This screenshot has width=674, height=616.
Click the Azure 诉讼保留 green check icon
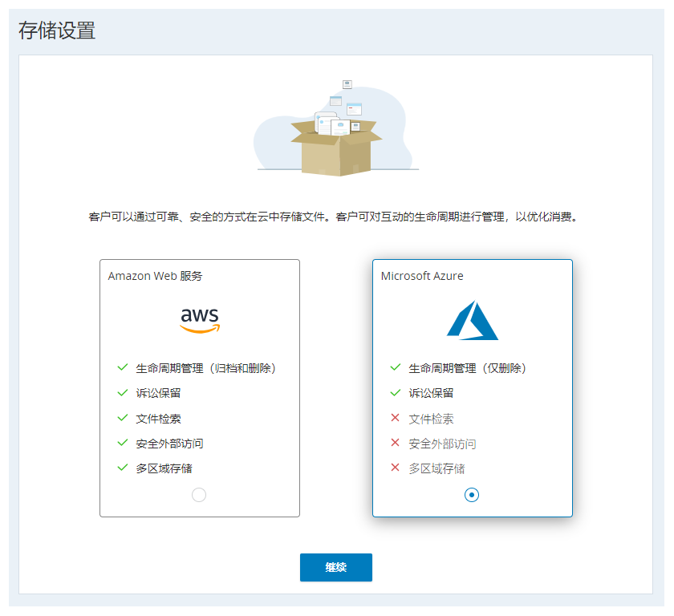click(x=396, y=393)
